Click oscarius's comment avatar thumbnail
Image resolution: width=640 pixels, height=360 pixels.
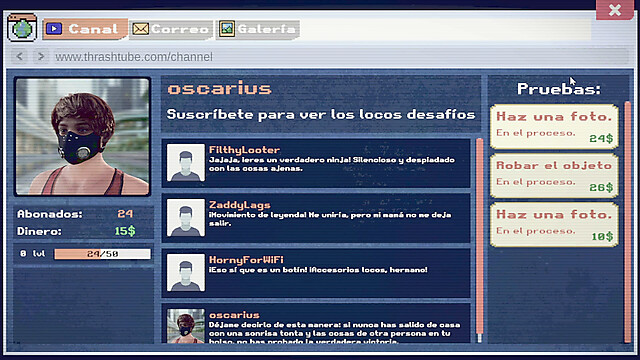coord(186,326)
